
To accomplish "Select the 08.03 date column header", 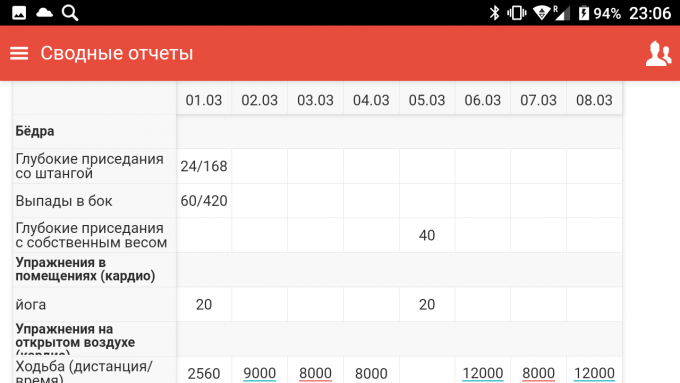I will (594, 100).
